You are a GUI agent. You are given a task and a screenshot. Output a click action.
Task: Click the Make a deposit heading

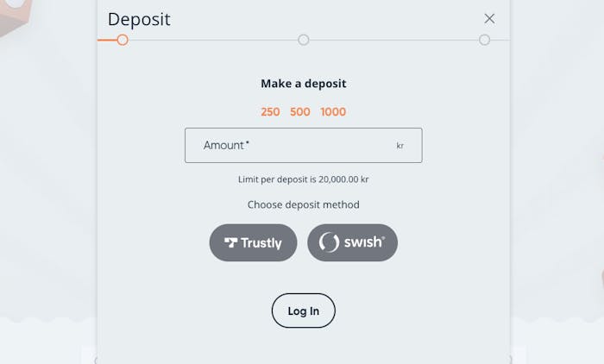click(303, 84)
